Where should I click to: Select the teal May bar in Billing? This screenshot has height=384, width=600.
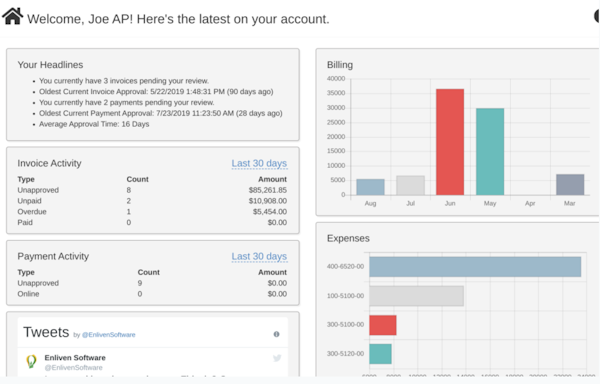[490, 151]
